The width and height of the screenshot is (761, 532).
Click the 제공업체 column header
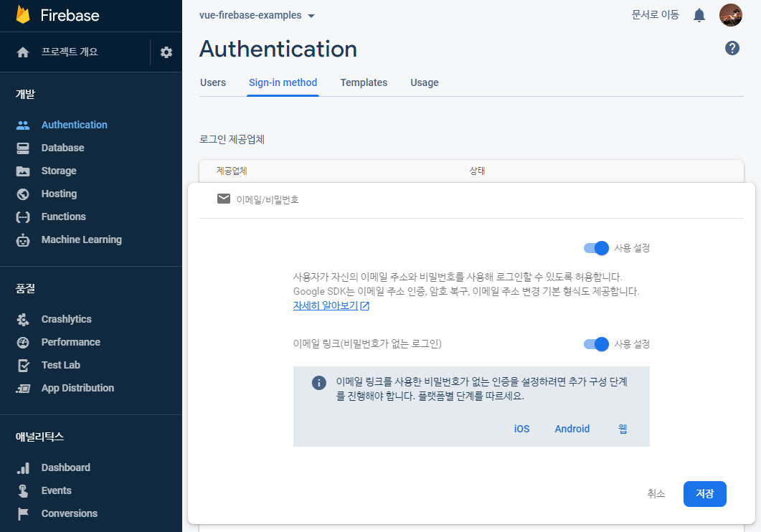click(x=232, y=171)
